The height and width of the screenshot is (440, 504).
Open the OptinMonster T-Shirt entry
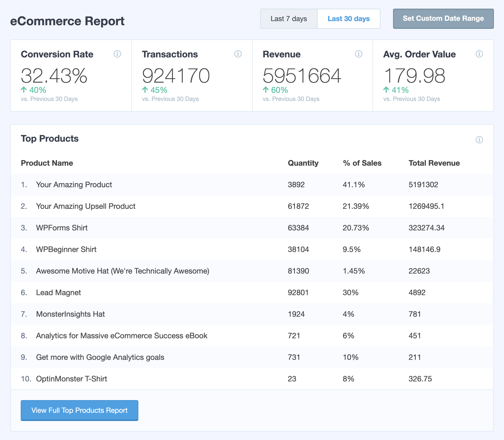point(71,379)
